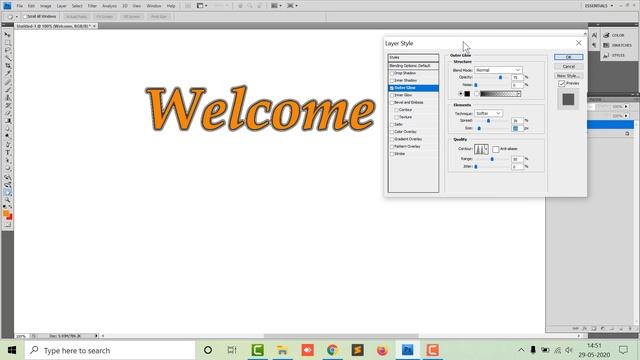This screenshot has width=640, height=360.
Task: Enable the Bevel and Emboss checkbox
Action: coord(392,102)
